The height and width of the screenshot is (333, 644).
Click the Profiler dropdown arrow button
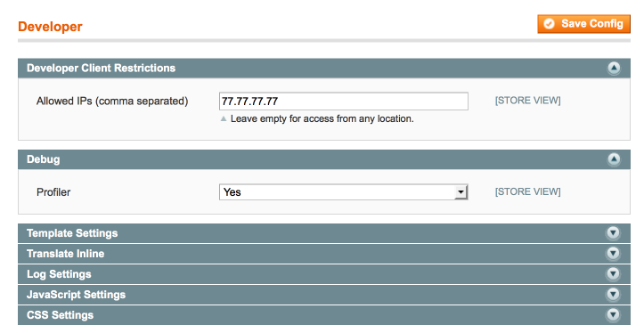tap(461, 192)
